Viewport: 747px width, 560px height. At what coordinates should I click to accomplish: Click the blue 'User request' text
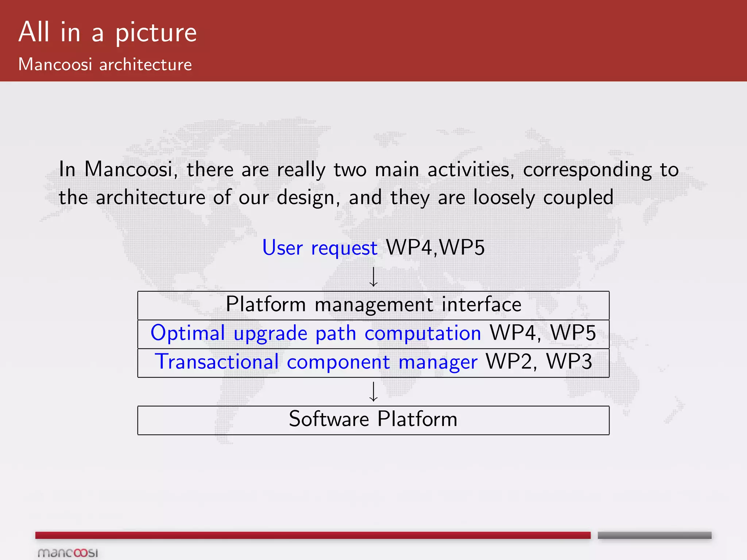pos(320,248)
